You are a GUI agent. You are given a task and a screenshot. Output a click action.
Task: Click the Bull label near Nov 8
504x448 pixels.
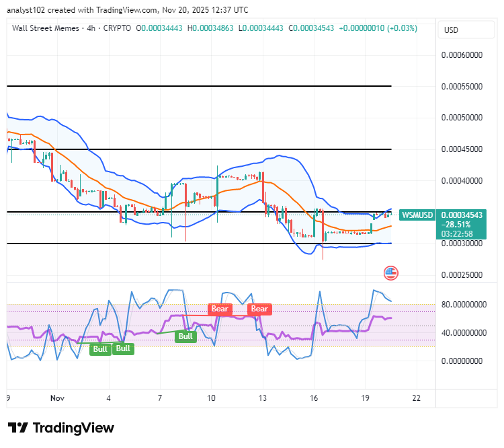tap(185, 336)
